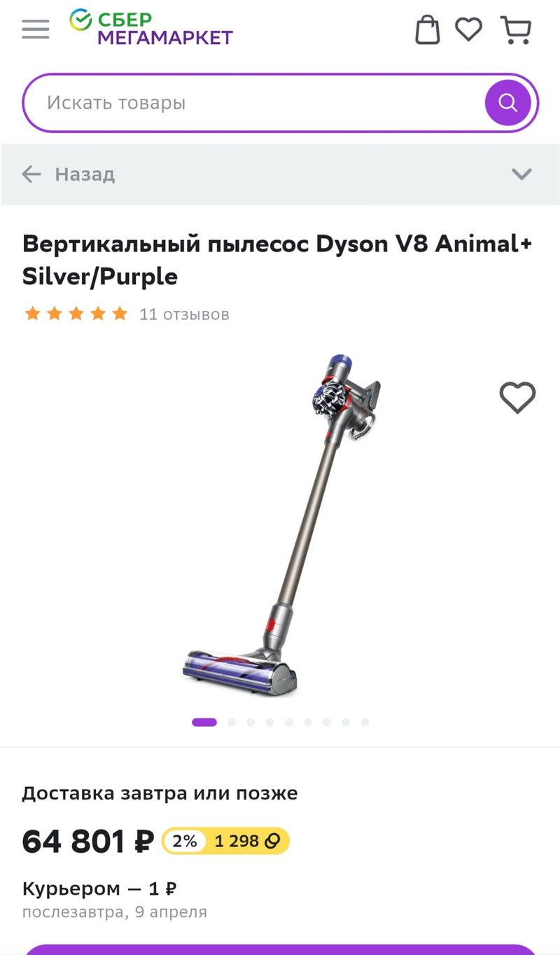Screen dimensions: 560x955
Task: Click the purple search magnifier button
Action: coord(508,103)
